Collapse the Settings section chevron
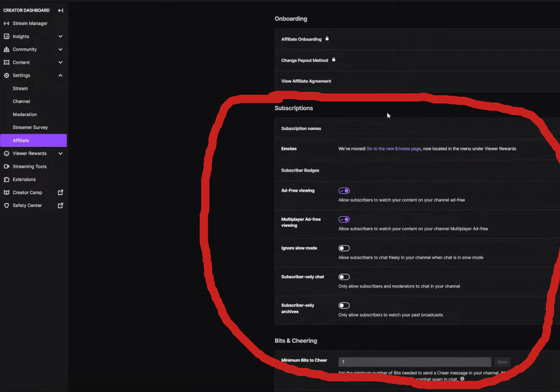 click(x=60, y=75)
